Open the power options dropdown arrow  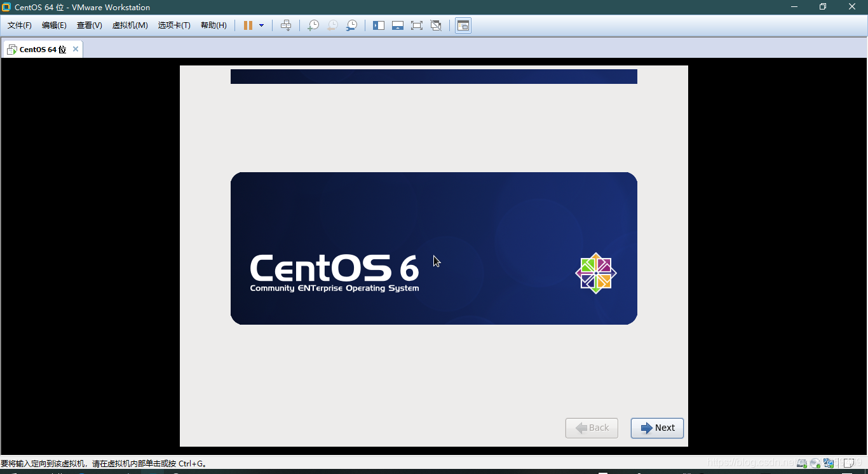261,25
